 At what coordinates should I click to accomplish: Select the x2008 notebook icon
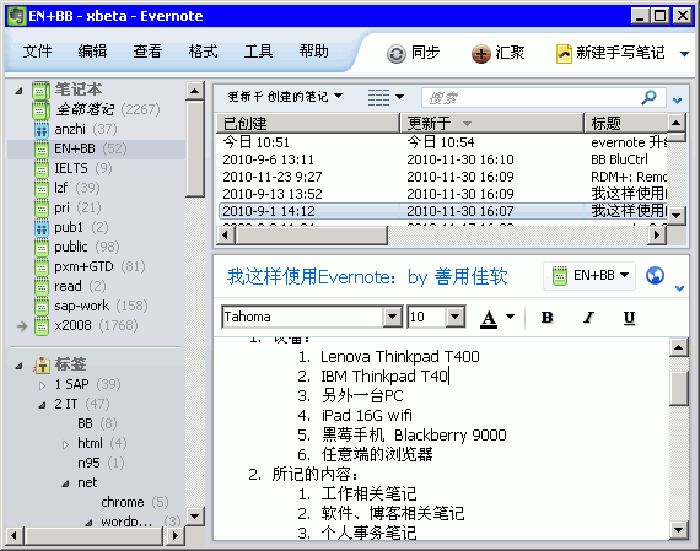tap(41, 326)
